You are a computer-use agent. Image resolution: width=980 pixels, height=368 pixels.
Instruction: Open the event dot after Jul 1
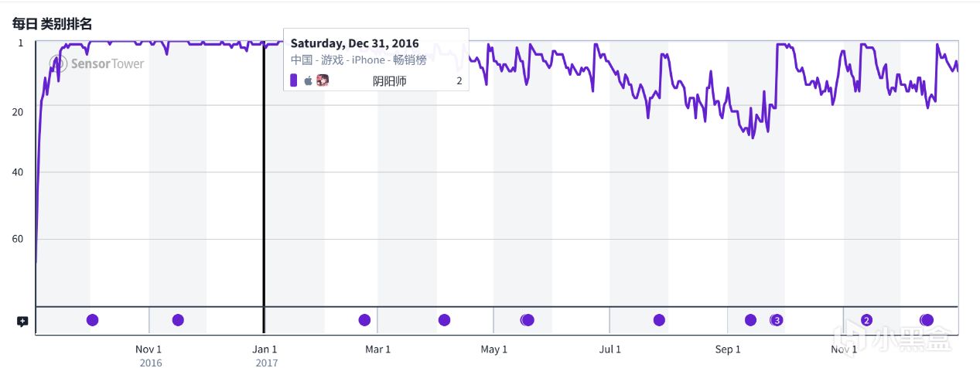pyautogui.click(x=659, y=320)
